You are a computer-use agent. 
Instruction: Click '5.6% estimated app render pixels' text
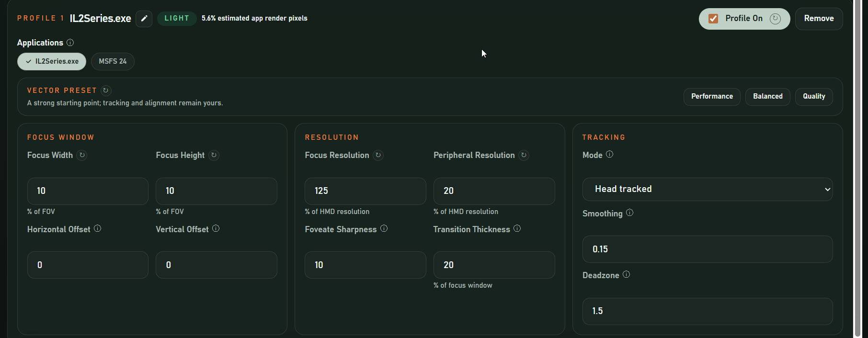click(254, 18)
